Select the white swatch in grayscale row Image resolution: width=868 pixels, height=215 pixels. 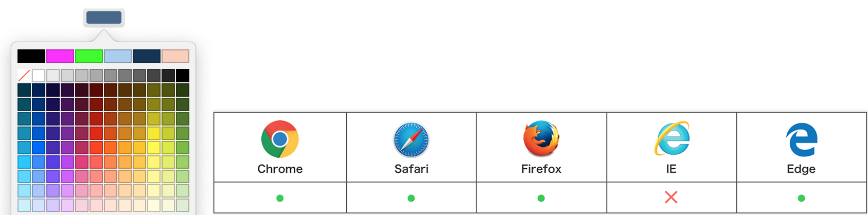tap(39, 76)
